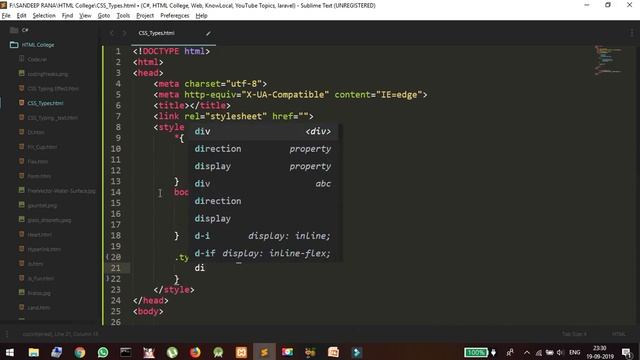Open the Selection menu

pos(44,16)
